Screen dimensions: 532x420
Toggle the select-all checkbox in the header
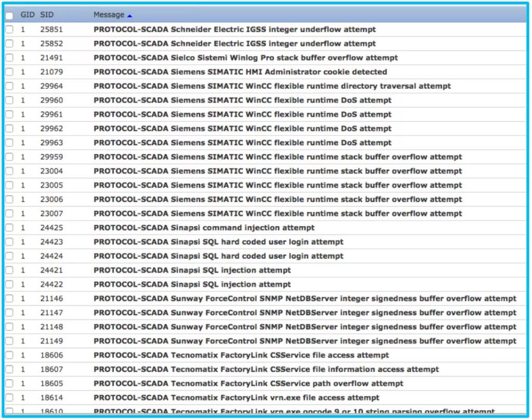click(x=9, y=16)
